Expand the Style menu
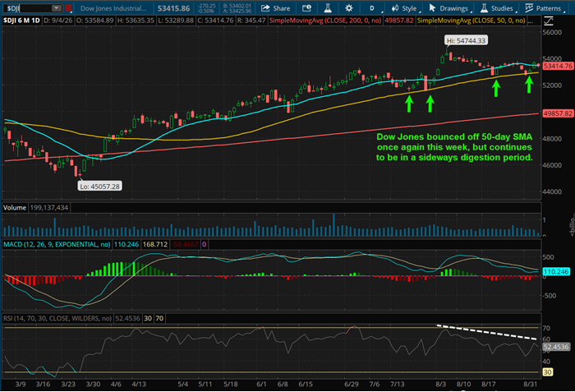Screen dimensions: 575x392 point(409,8)
